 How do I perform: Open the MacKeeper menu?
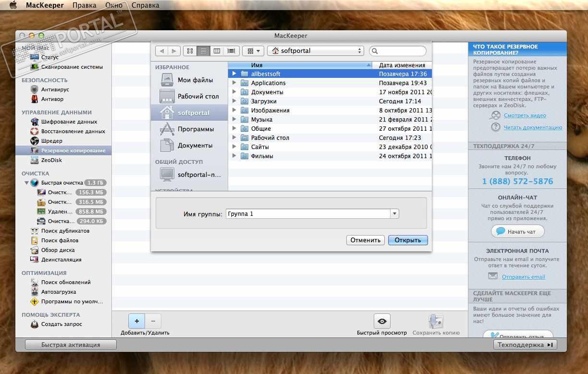pos(45,5)
